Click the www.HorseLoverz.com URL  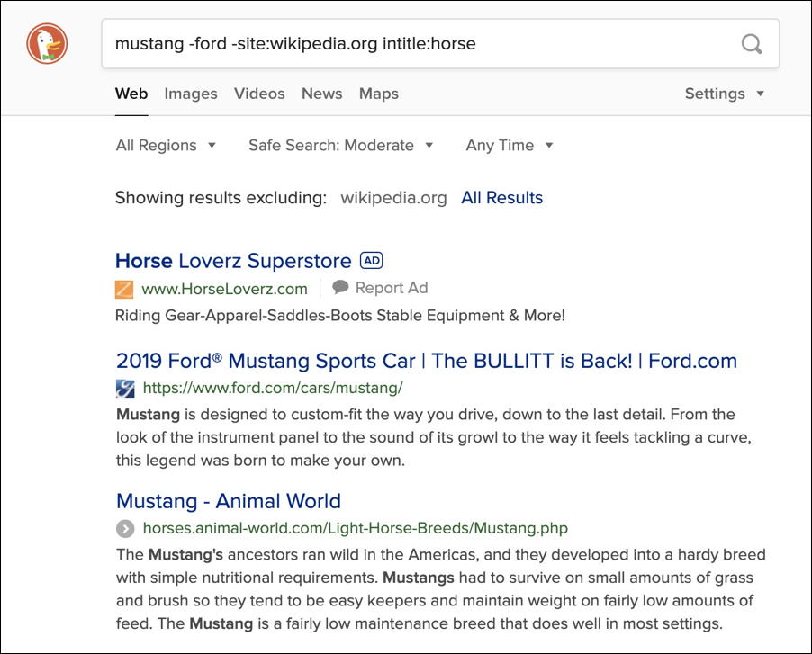pos(225,289)
